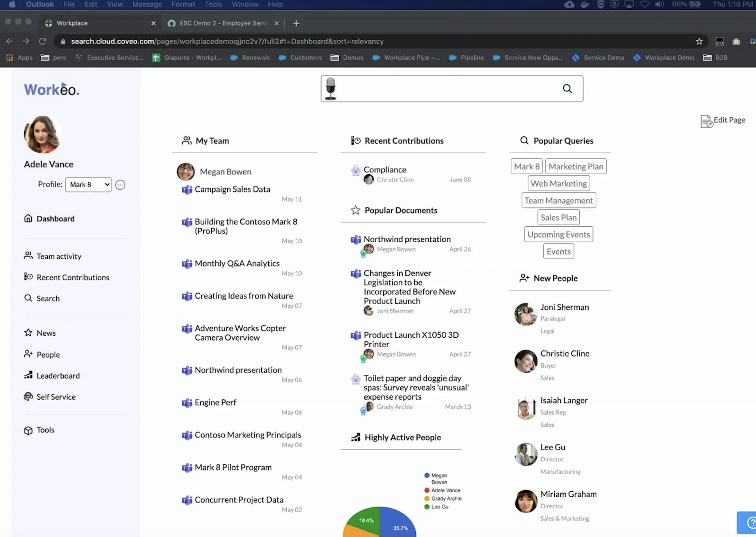Select the Marketing Plan query chip
The image size is (756, 537).
click(576, 166)
